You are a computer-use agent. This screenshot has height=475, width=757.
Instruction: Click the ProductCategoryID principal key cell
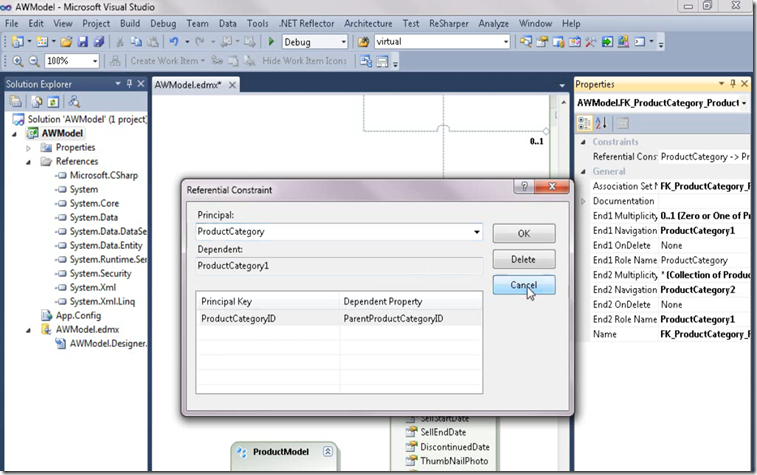point(268,319)
